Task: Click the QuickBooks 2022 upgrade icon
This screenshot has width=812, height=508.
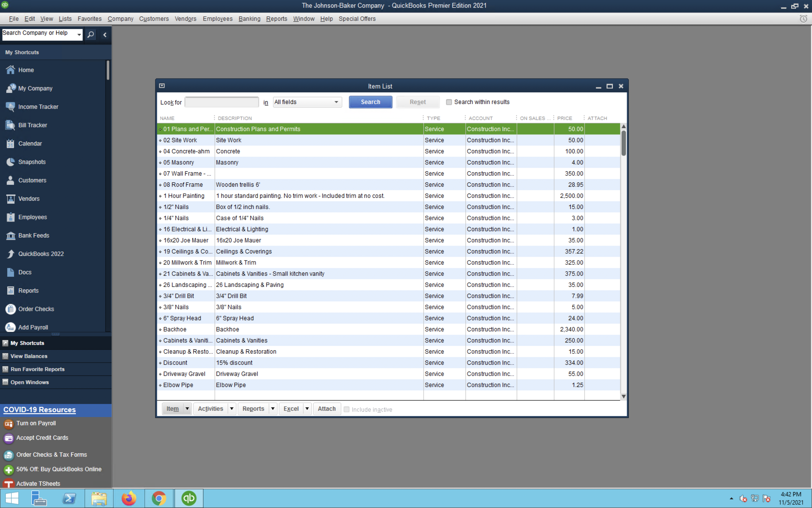Action: (x=10, y=254)
